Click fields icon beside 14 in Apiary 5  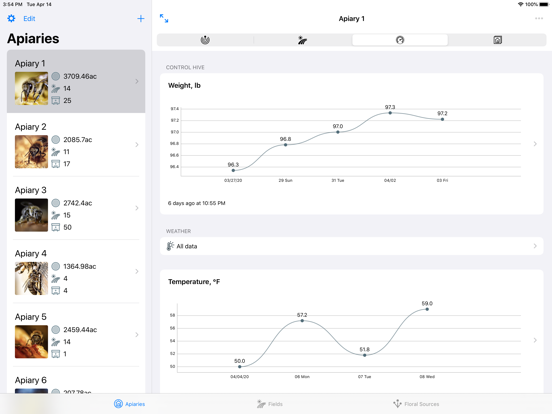[x=56, y=342]
